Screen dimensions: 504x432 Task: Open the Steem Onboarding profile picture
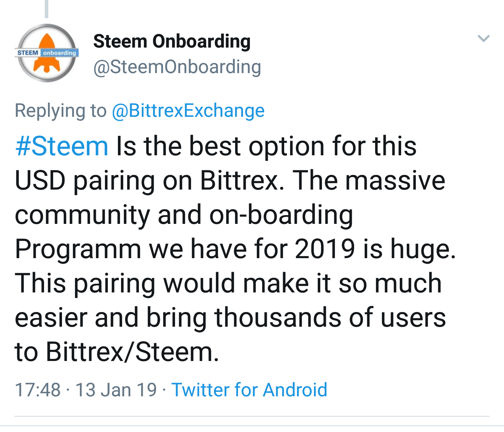(47, 53)
